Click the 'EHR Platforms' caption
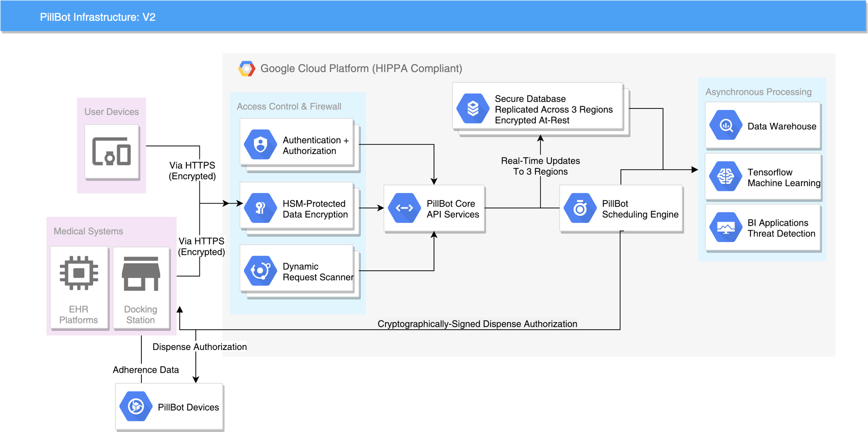Viewport: 868px width, 432px height. coord(78,314)
